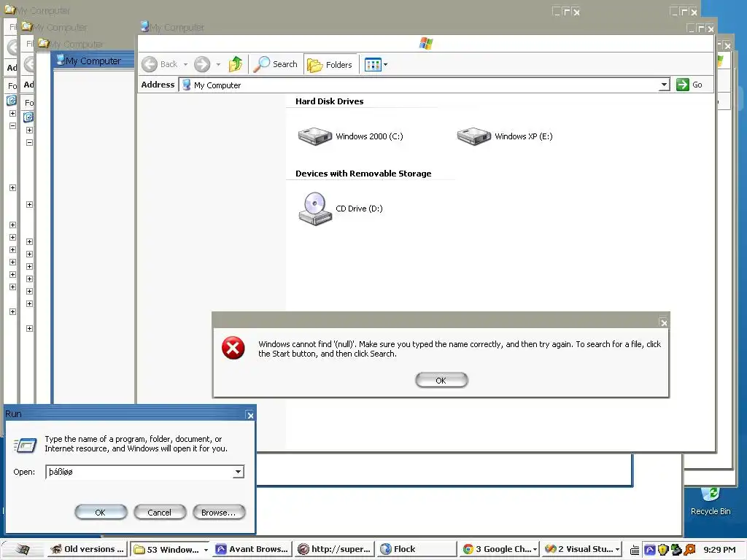Switch to the http://super... taskbar button
The image size is (747, 560).
[334, 550]
